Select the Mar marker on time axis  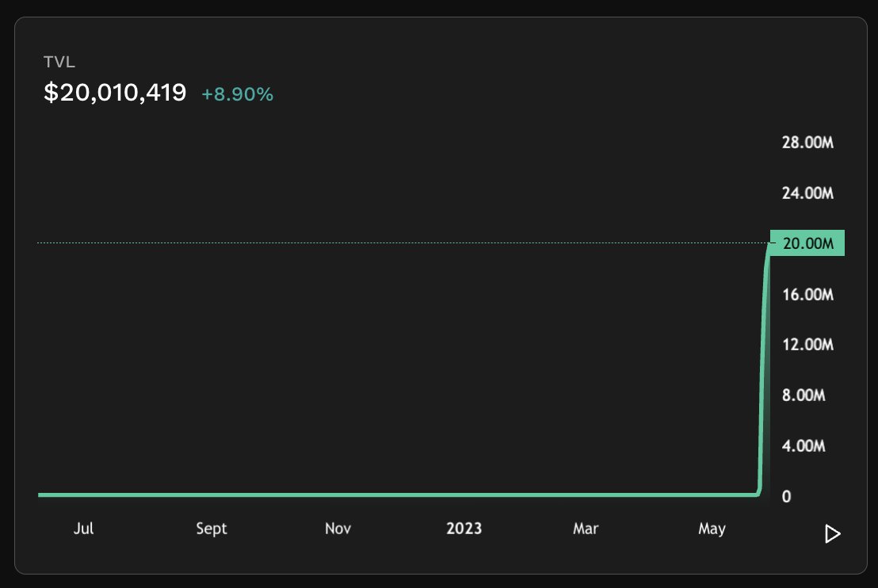pyautogui.click(x=585, y=528)
